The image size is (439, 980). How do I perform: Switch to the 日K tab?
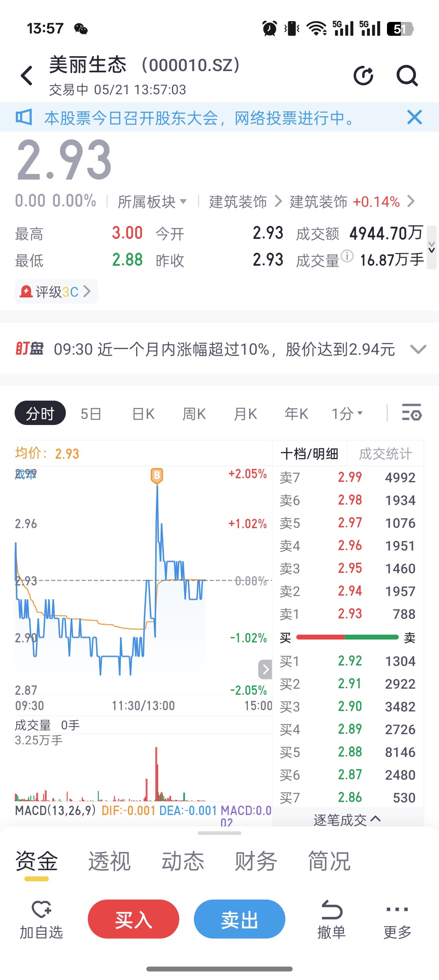click(x=143, y=414)
